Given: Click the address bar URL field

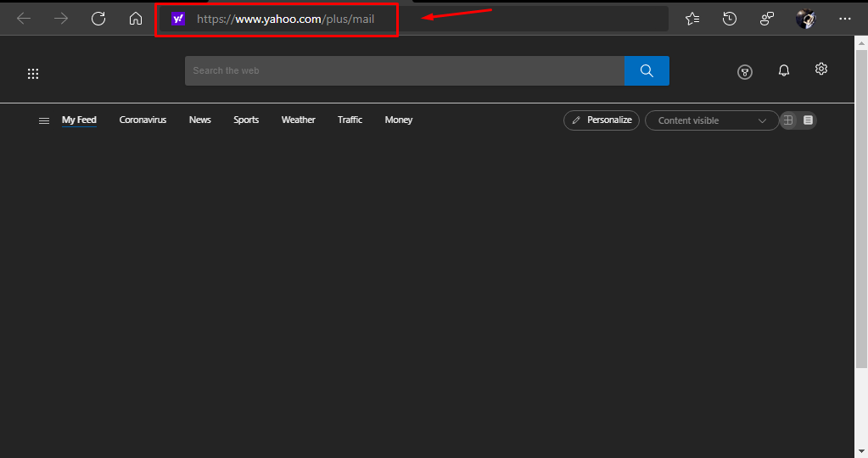Looking at the screenshot, I should pos(413,19).
